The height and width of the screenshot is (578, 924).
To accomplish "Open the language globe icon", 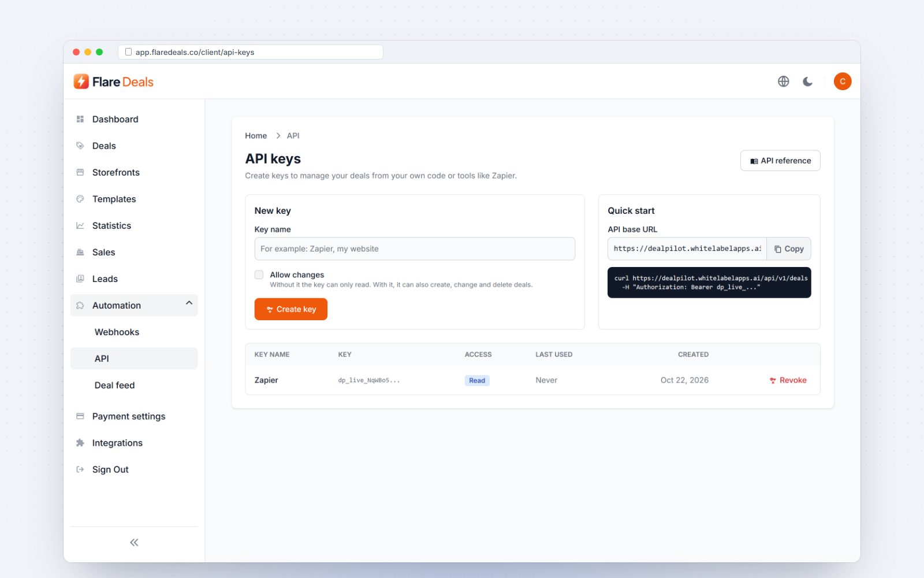I will [x=783, y=81].
